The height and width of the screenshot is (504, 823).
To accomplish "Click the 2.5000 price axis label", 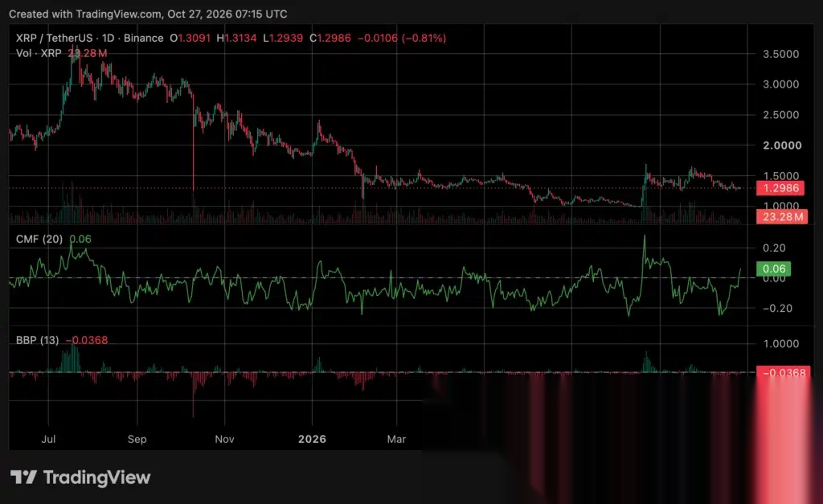I will click(780, 114).
